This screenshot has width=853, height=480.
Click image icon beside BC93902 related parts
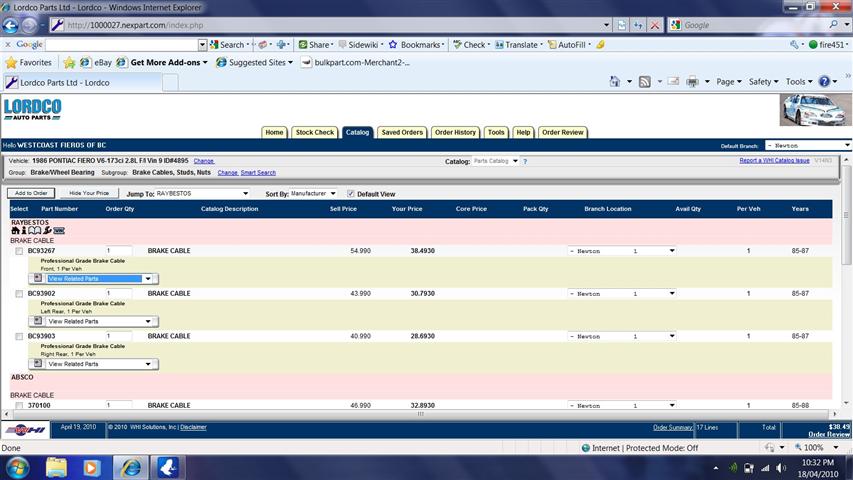(x=38, y=321)
